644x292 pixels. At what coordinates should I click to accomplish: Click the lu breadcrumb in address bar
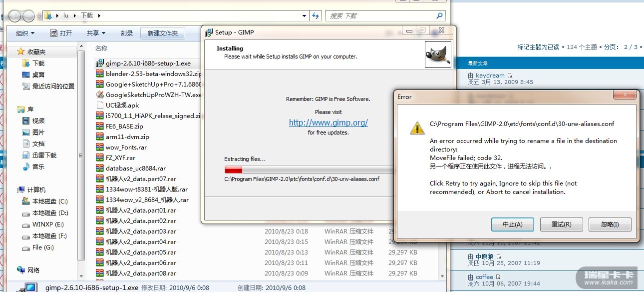pyautogui.click(x=65, y=16)
